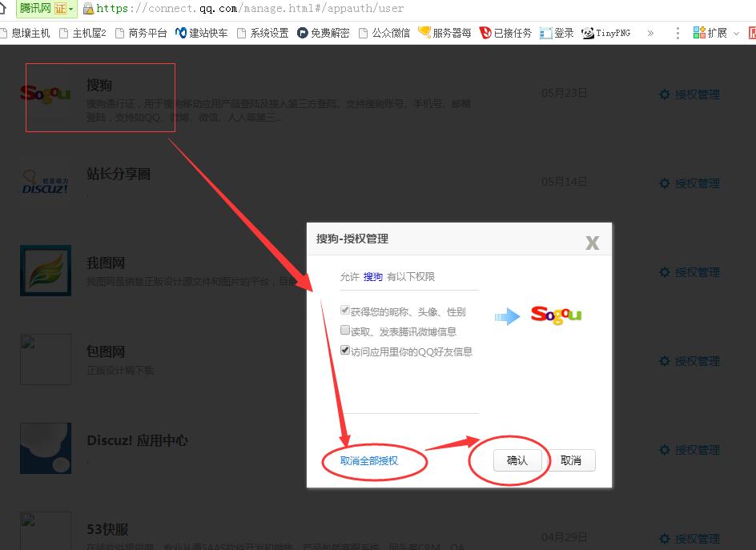Open the 公众微信 bookmark
Image resolution: width=756 pixels, height=550 pixels.
click(x=384, y=33)
